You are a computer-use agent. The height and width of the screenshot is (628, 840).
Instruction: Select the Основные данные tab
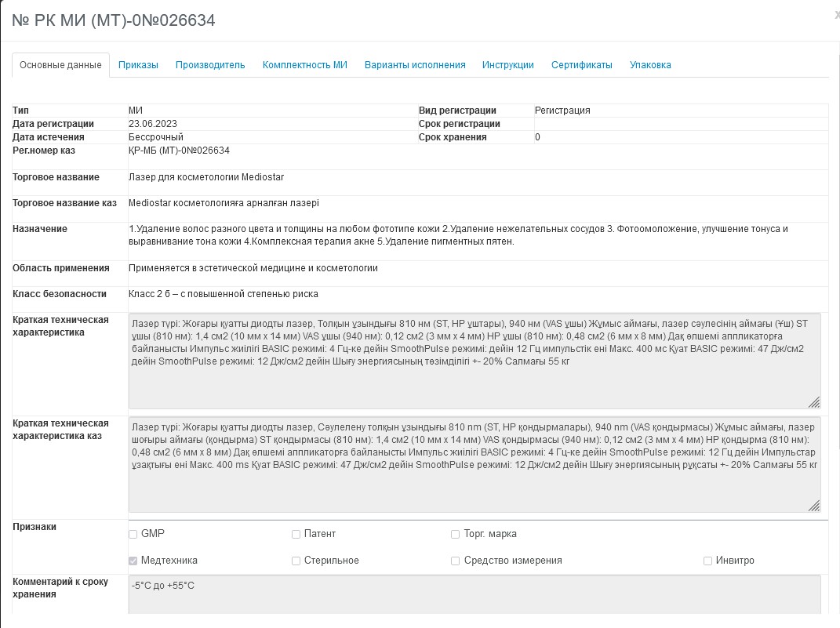[60, 65]
